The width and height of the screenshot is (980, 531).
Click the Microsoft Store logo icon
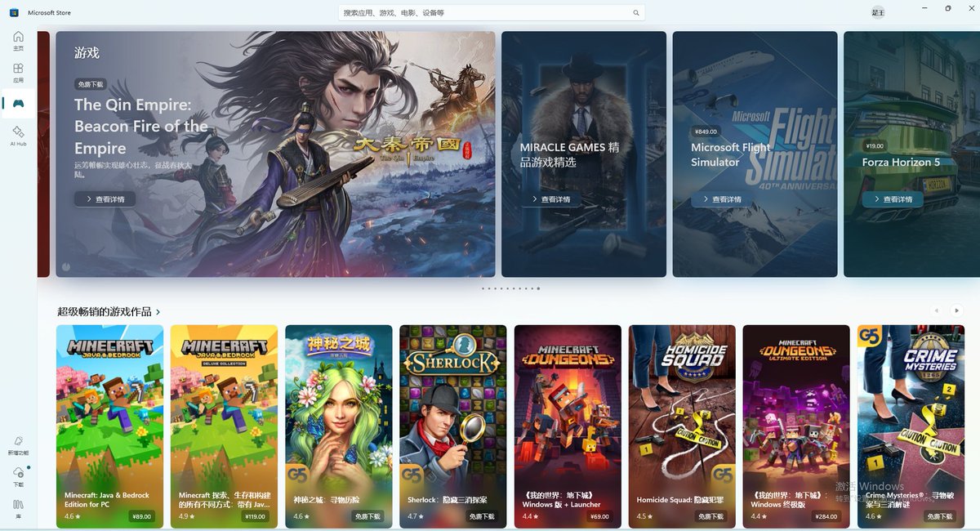(x=12, y=11)
